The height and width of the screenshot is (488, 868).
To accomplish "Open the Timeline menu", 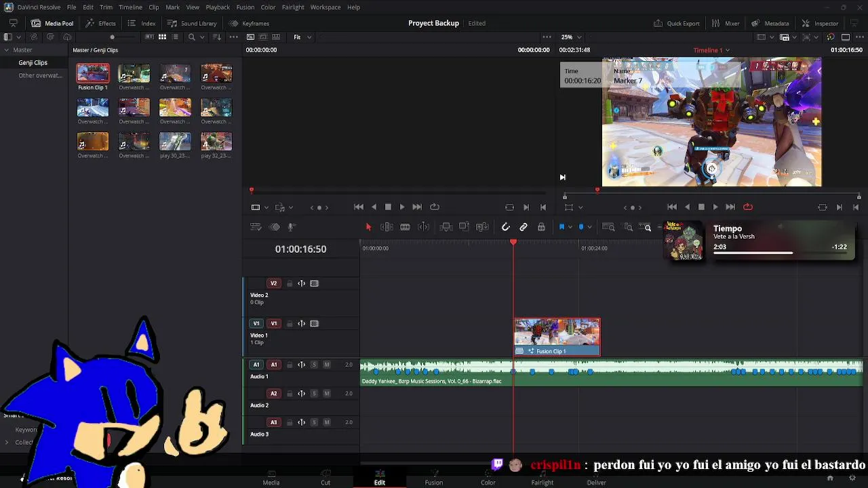I will point(130,7).
